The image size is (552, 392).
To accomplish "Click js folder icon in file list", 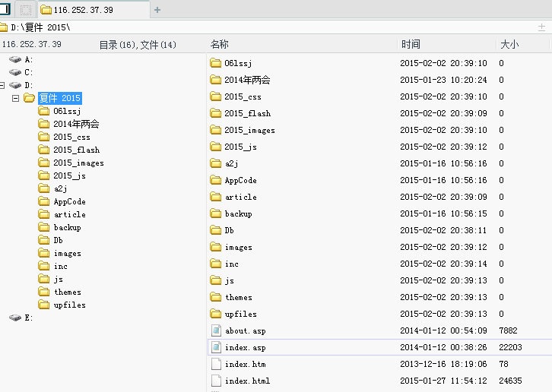I will tap(215, 280).
